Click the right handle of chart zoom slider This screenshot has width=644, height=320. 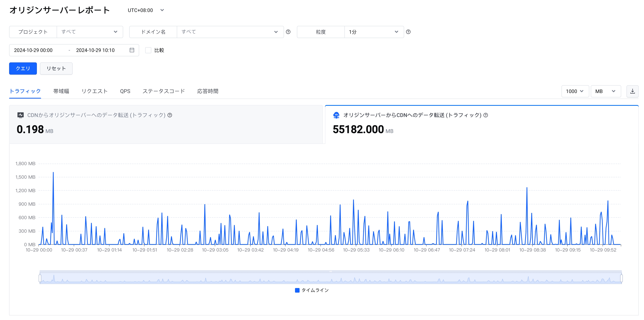pos(621,278)
